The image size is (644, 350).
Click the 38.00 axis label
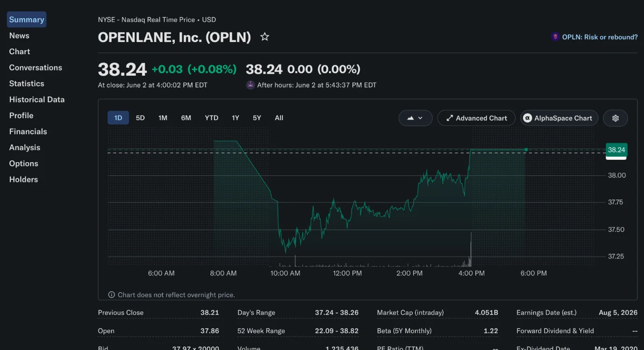[x=616, y=175]
